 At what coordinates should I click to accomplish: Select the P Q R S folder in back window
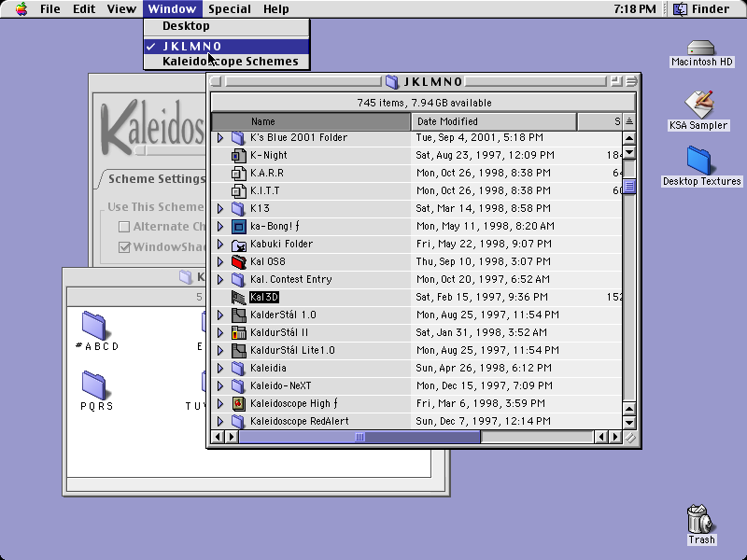tap(94, 385)
